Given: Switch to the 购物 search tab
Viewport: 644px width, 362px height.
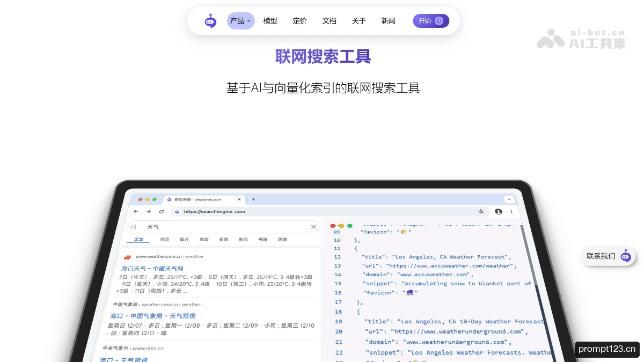Looking at the screenshot, I should (282, 239).
